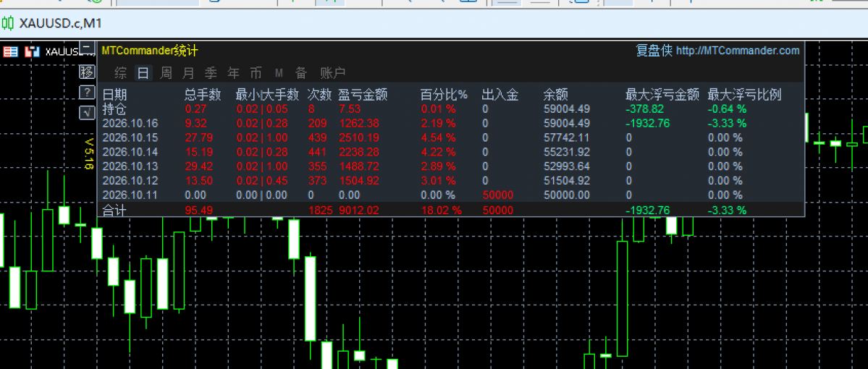868x369 pixels.
Task: Select the 2026.10.16 date row
Action: point(451,123)
